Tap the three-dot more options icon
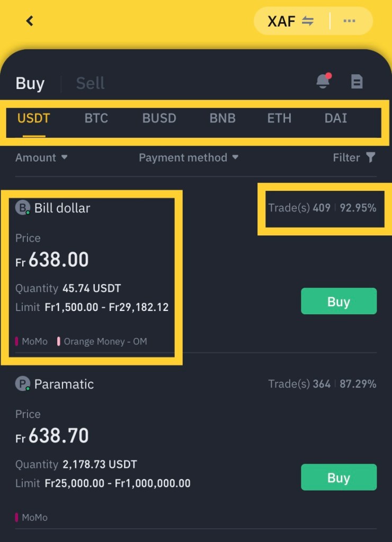392x542 pixels. pyautogui.click(x=349, y=21)
